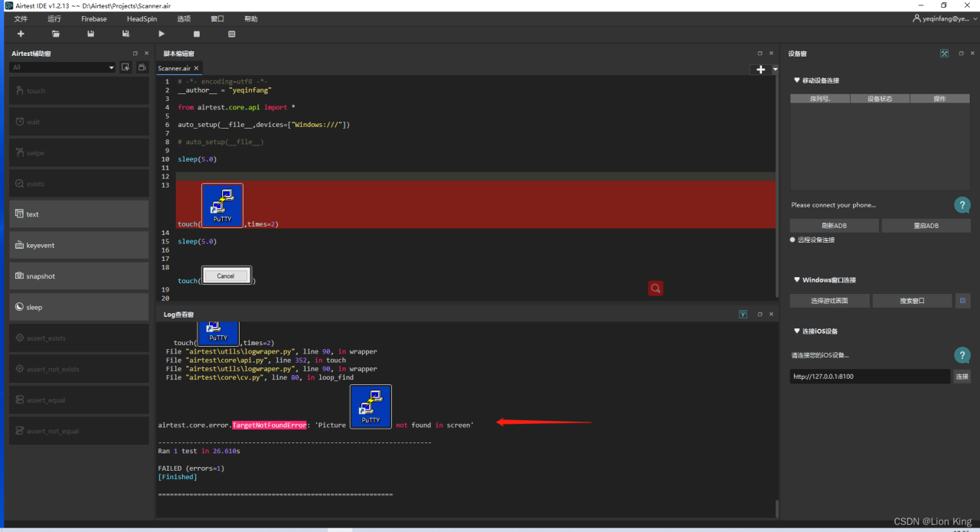
Task: Click the filter icon in the Log panel header
Action: click(743, 315)
